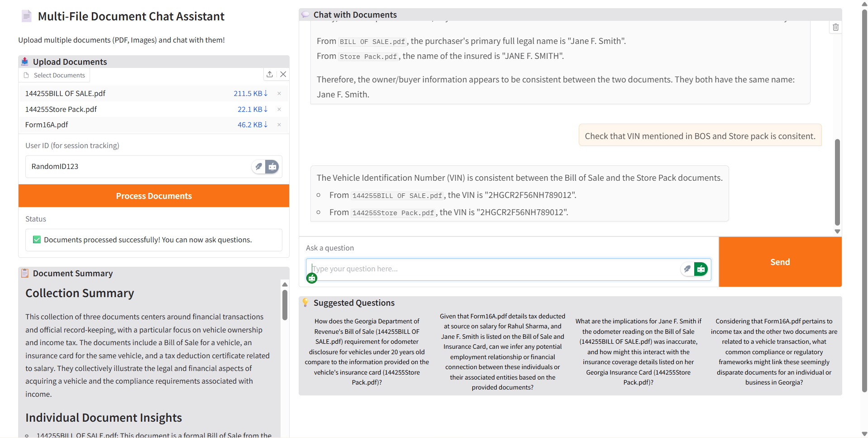This screenshot has width=868, height=438.
Task: Download 144255BILL OF SALE.pdf via 211.5 KB link
Action: point(251,93)
